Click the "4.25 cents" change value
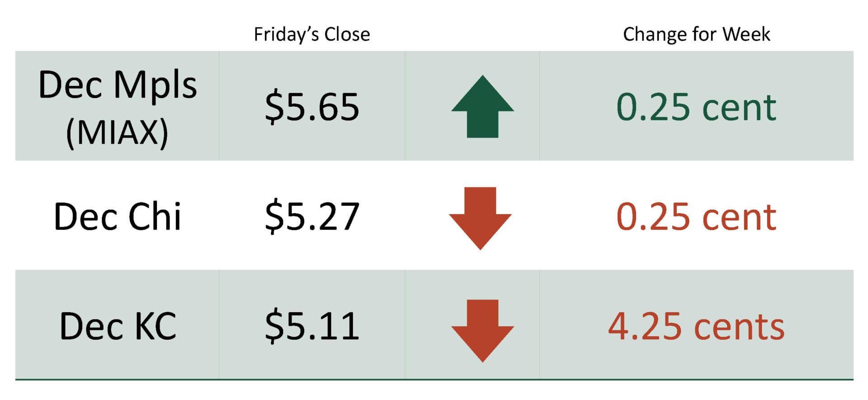Viewport: 868px width, 400px height. pos(696,326)
